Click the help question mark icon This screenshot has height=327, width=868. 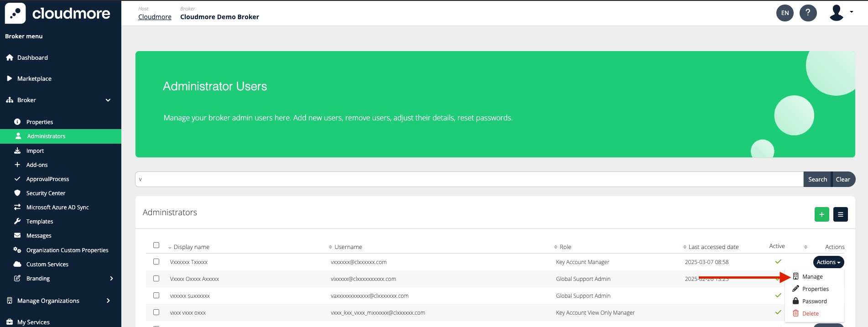808,13
